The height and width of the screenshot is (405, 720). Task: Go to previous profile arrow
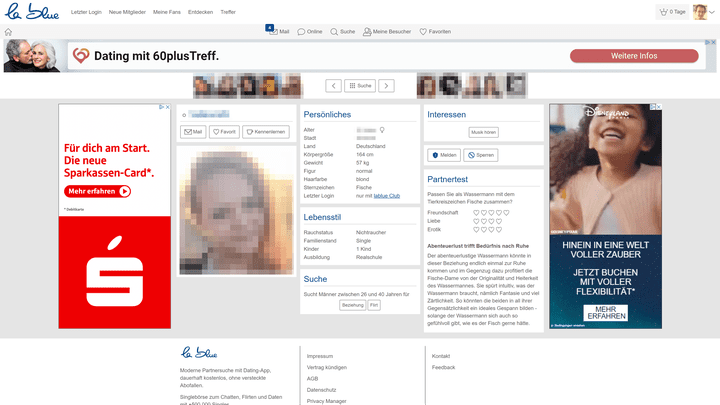(x=333, y=85)
